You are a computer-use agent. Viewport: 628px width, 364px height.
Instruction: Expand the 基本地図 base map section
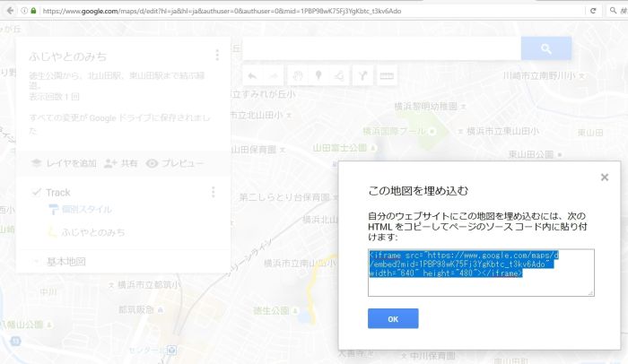(x=36, y=262)
